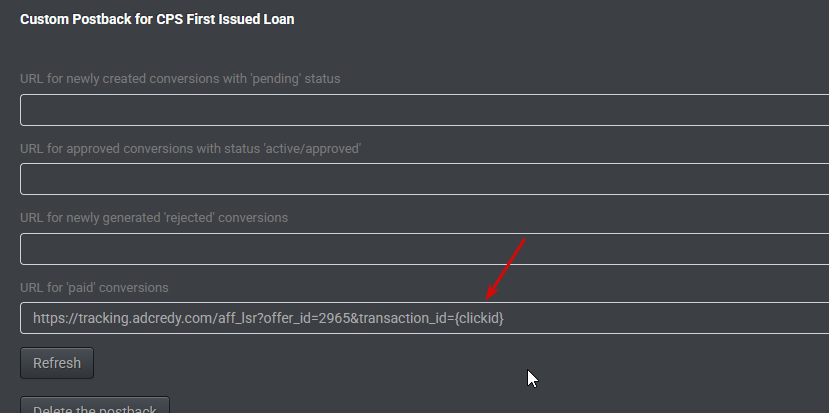Viewport: 829px width, 413px height.
Task: Click the 'pending' status URL input field
Action: pyautogui.click(x=424, y=110)
